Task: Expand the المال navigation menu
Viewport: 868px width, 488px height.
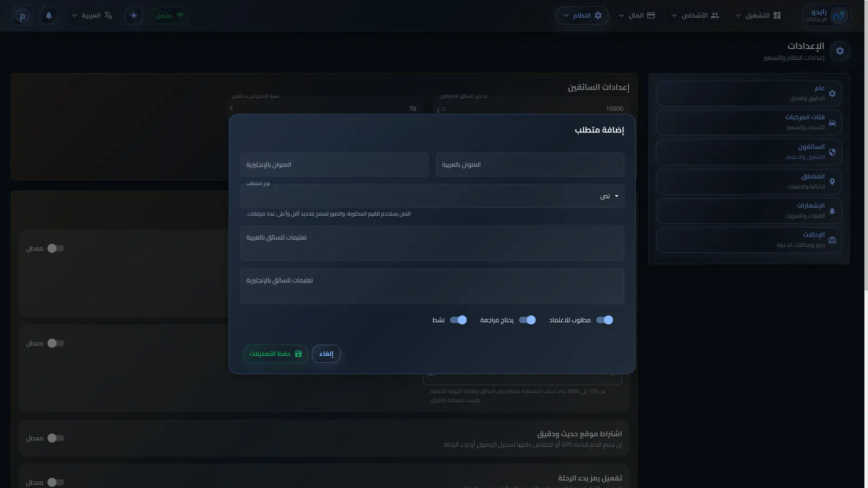Action: pos(637,15)
